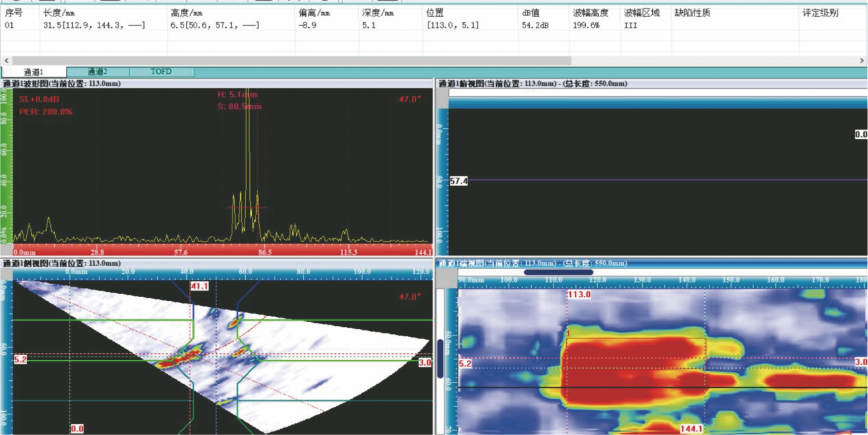Click the 缺陷性质 column header
The width and height of the screenshot is (868, 435).
pos(692,13)
